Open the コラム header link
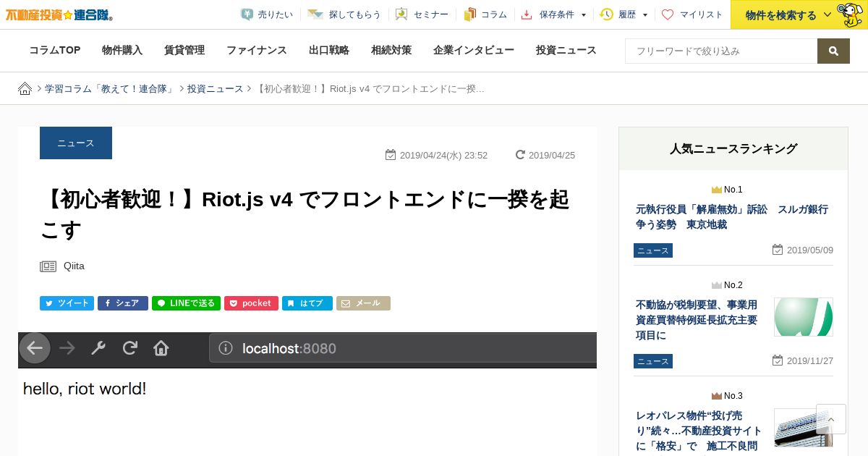868x456 pixels. 485,14
